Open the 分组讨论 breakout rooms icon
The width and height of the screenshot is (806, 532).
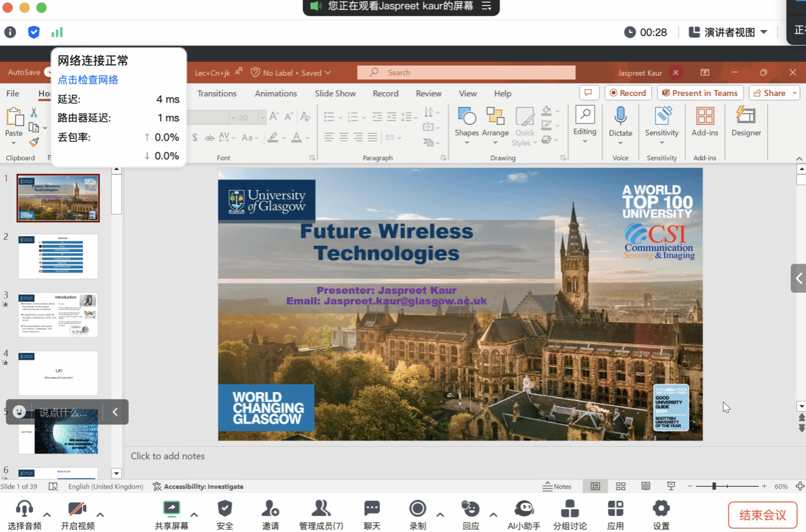pos(569,508)
